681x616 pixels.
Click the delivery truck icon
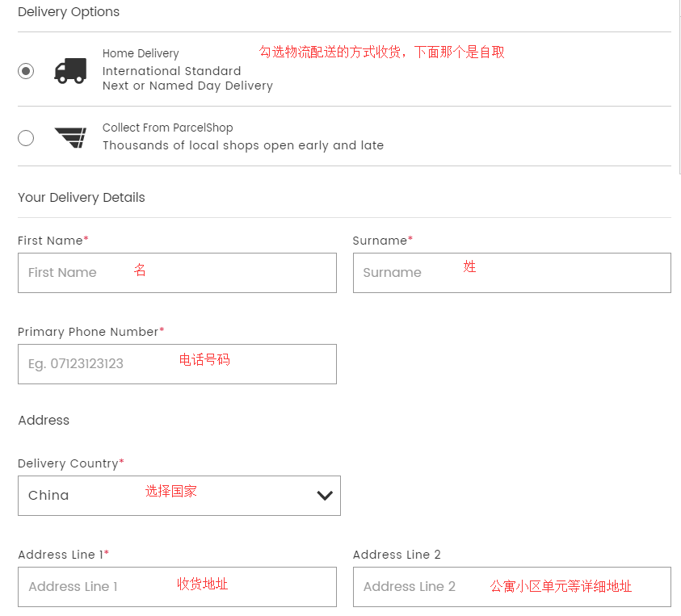70,71
